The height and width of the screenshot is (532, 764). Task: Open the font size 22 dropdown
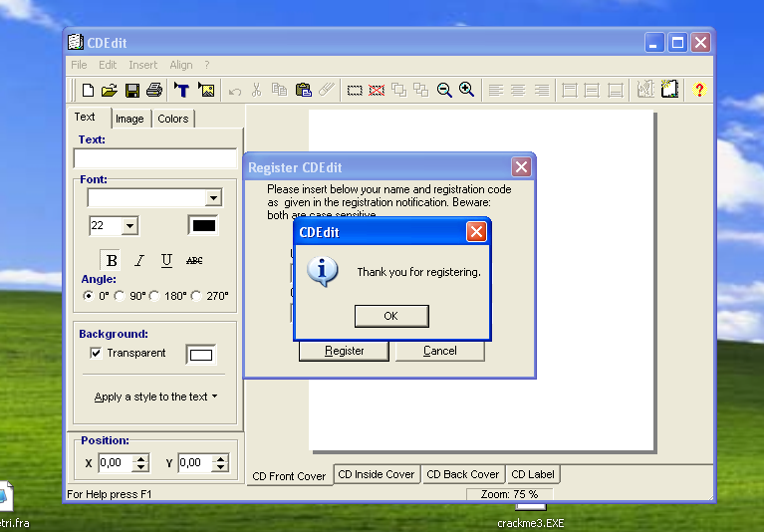coord(129,226)
